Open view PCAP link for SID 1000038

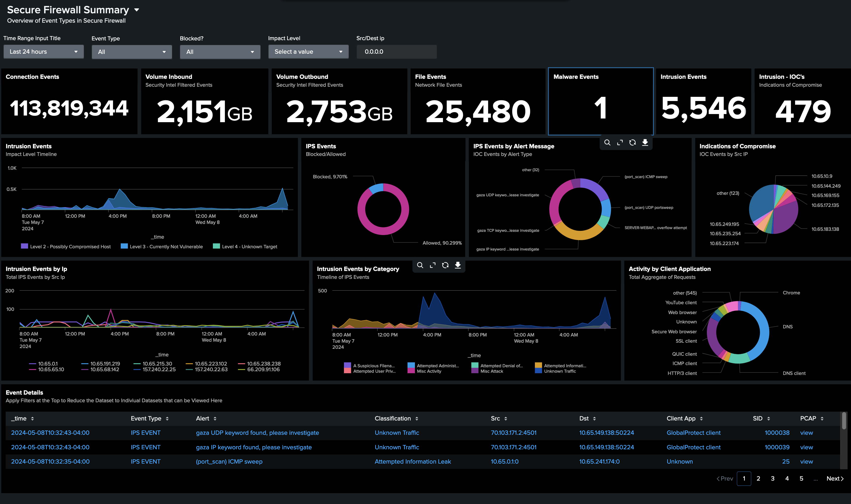pos(806,433)
